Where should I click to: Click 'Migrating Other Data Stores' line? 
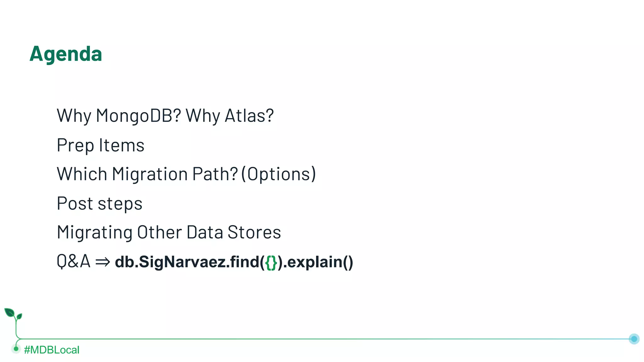[169, 233]
